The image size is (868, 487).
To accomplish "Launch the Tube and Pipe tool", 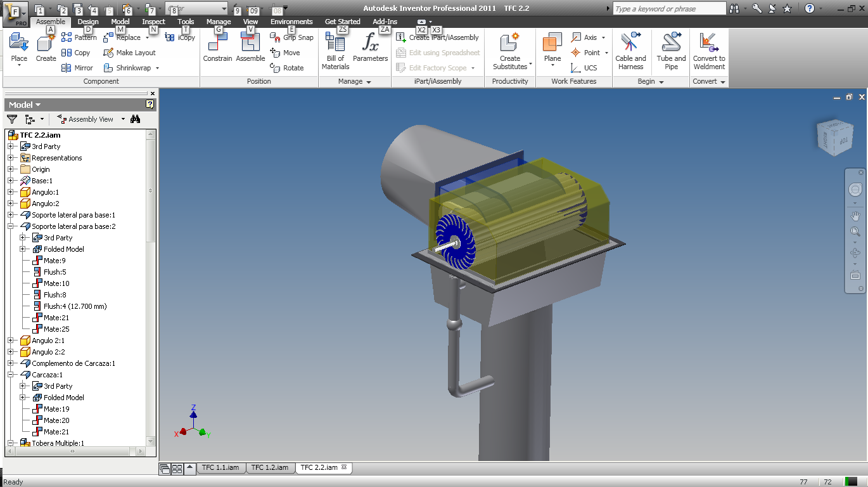I will pyautogui.click(x=671, y=51).
